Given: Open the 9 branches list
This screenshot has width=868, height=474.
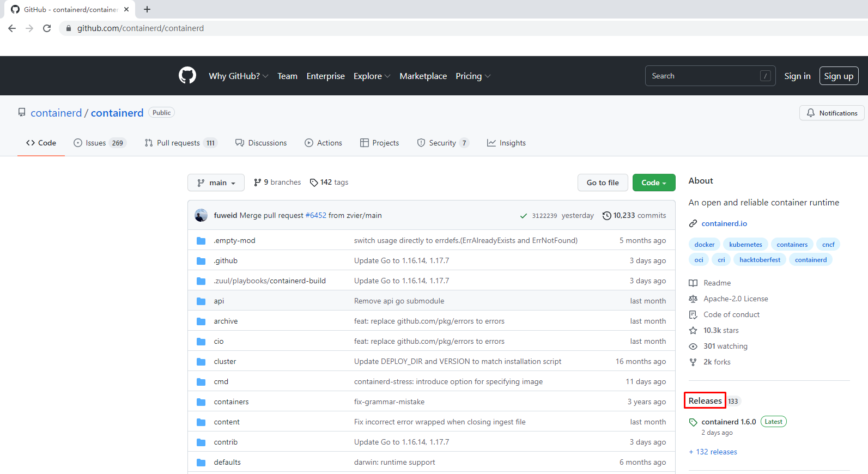Looking at the screenshot, I should pyautogui.click(x=277, y=183).
